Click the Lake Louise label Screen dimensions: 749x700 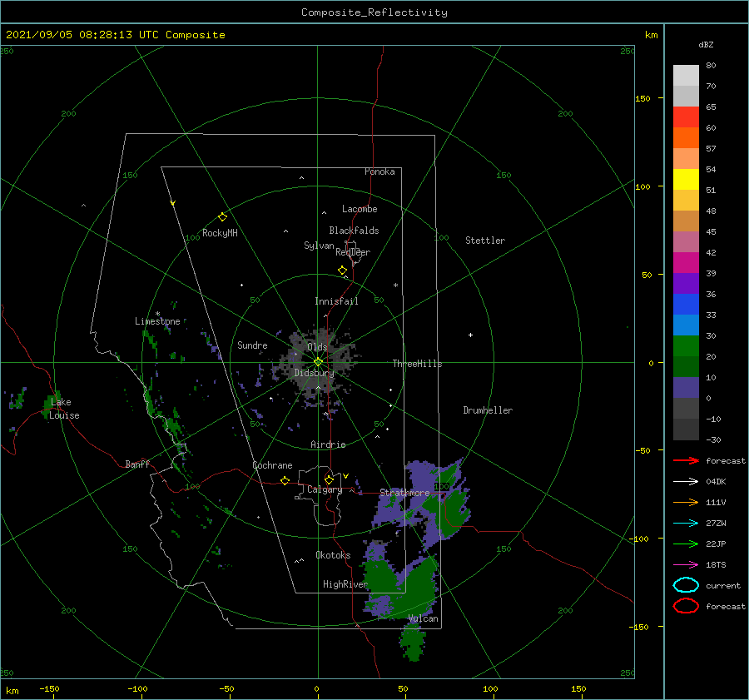(64, 409)
